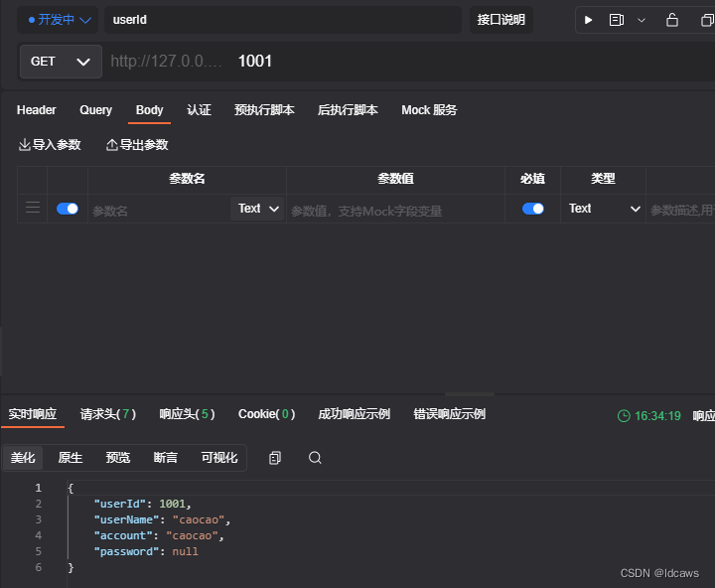
Task: Click the null value of password
Action: coord(185,551)
